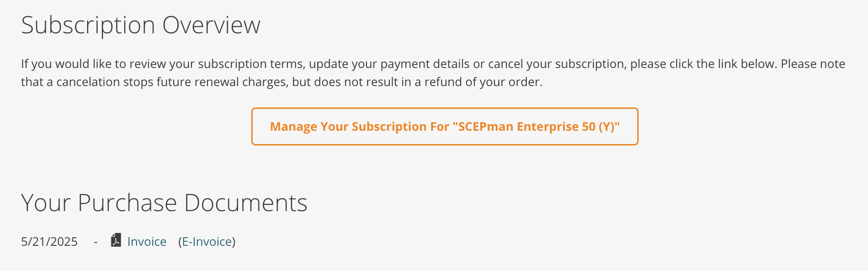The height and width of the screenshot is (271, 868).
Task: Click the words "Please note" in the paragraph
Action: [x=813, y=64]
